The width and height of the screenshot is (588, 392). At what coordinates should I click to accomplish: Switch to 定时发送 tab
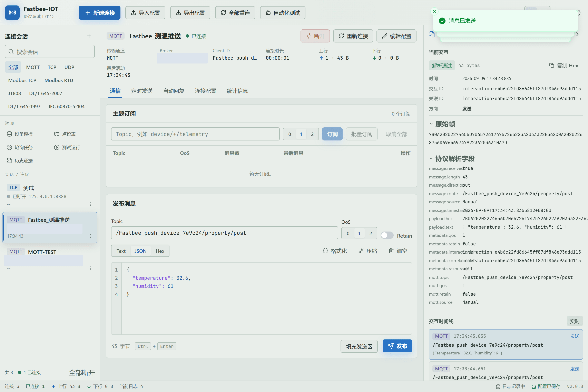(142, 91)
